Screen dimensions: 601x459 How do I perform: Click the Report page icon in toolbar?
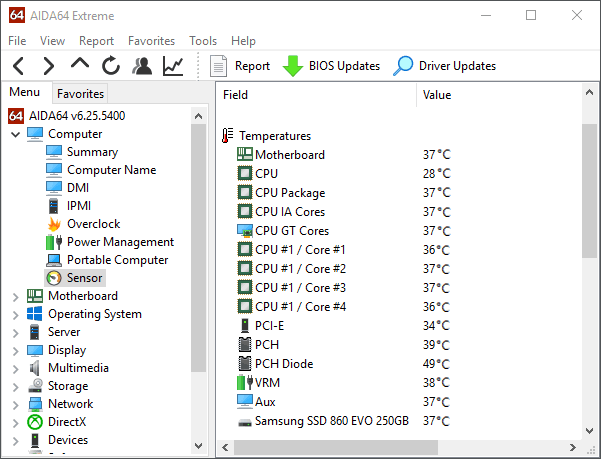tap(218, 66)
